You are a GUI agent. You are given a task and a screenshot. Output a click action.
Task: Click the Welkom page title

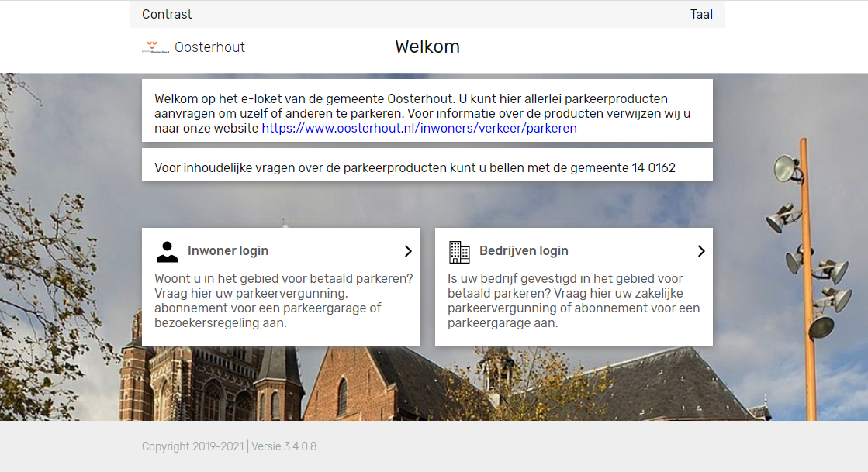point(427,47)
